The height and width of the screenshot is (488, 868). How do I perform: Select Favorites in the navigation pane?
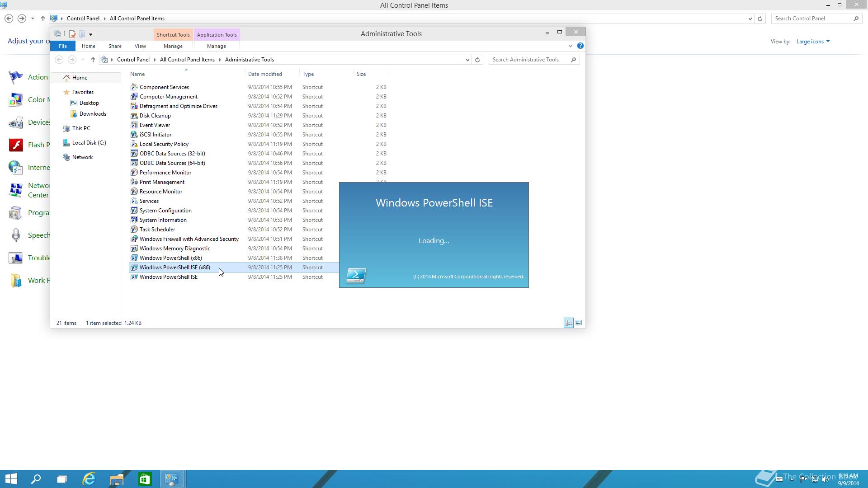coord(83,92)
